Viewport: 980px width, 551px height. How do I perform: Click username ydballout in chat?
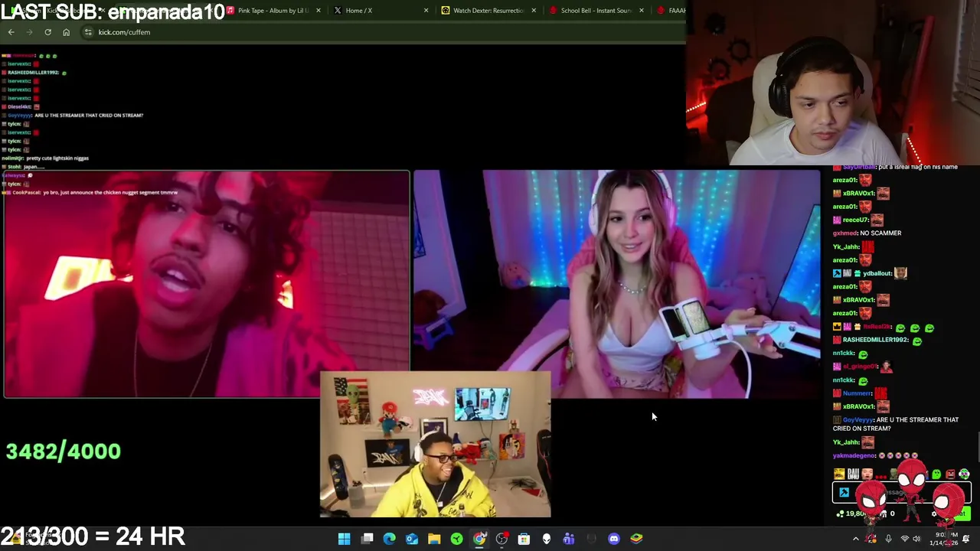pos(874,273)
